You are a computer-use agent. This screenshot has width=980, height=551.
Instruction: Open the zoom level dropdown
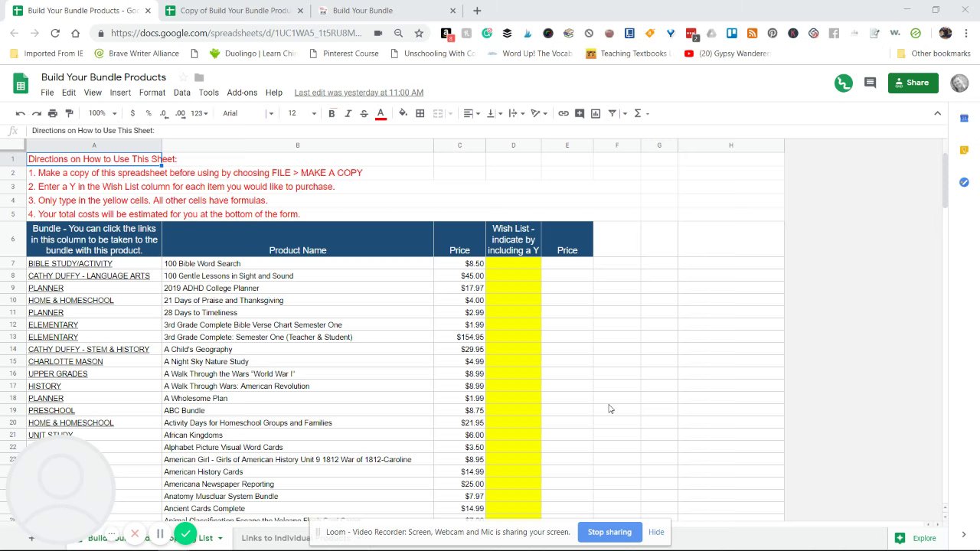click(103, 113)
